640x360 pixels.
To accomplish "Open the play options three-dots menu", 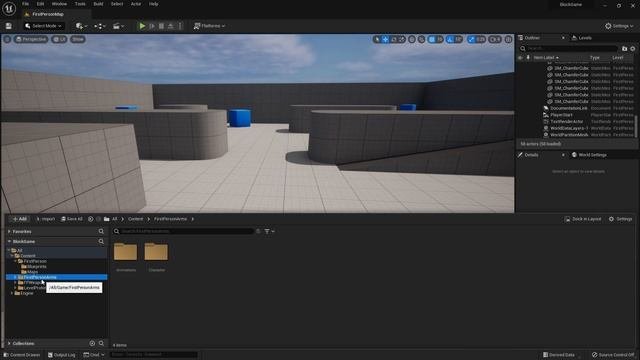I will coord(180,26).
